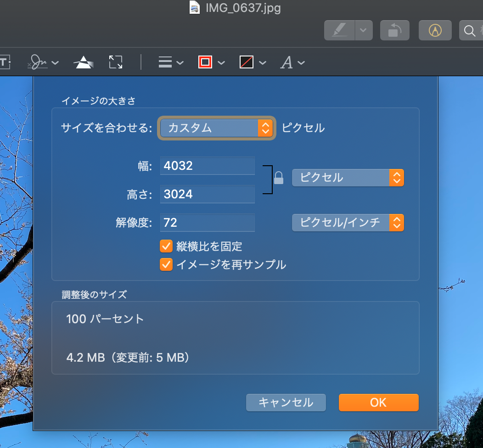Click the 調整後のサイズ section heading
The height and width of the screenshot is (448, 483).
tap(94, 295)
